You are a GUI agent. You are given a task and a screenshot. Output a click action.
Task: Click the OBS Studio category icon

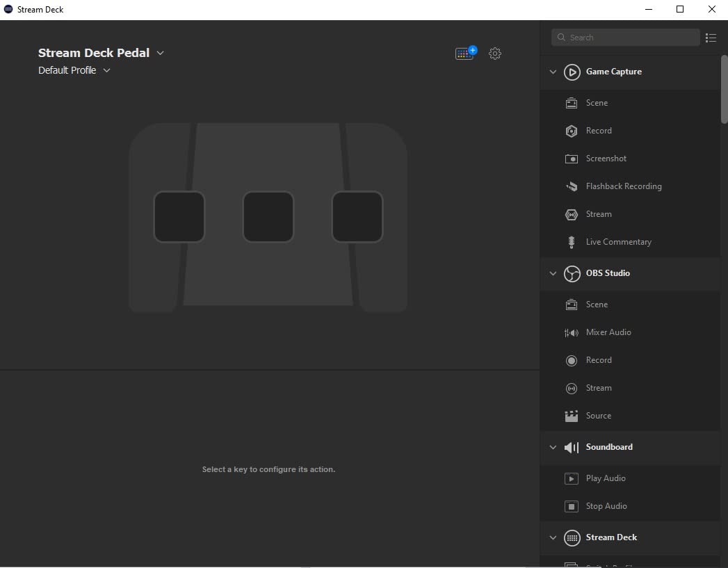(x=572, y=273)
